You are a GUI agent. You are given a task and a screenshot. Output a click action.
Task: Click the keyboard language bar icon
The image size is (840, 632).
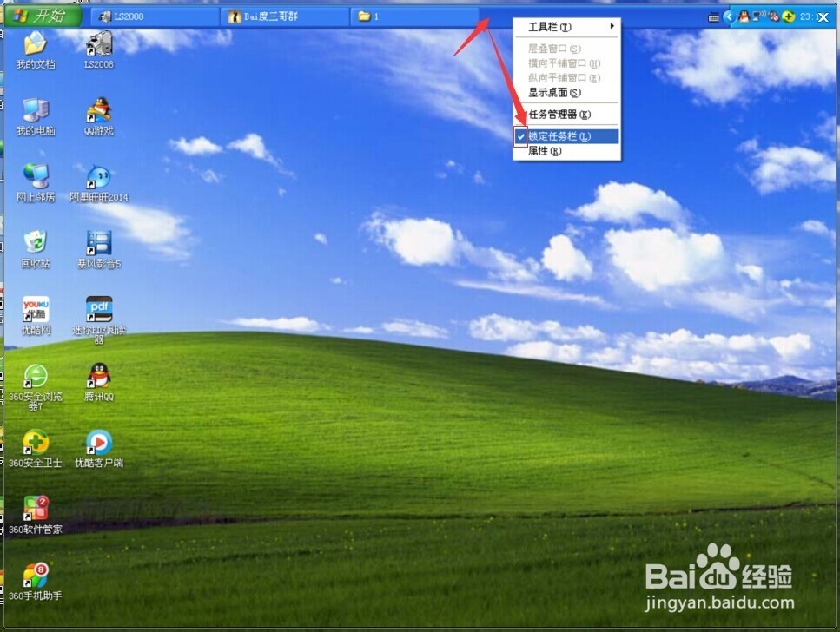tap(713, 17)
